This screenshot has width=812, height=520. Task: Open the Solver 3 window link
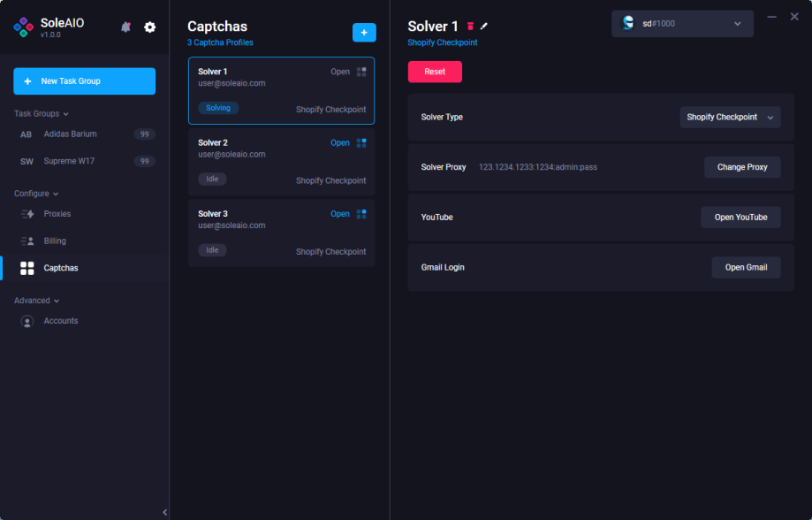tap(340, 214)
